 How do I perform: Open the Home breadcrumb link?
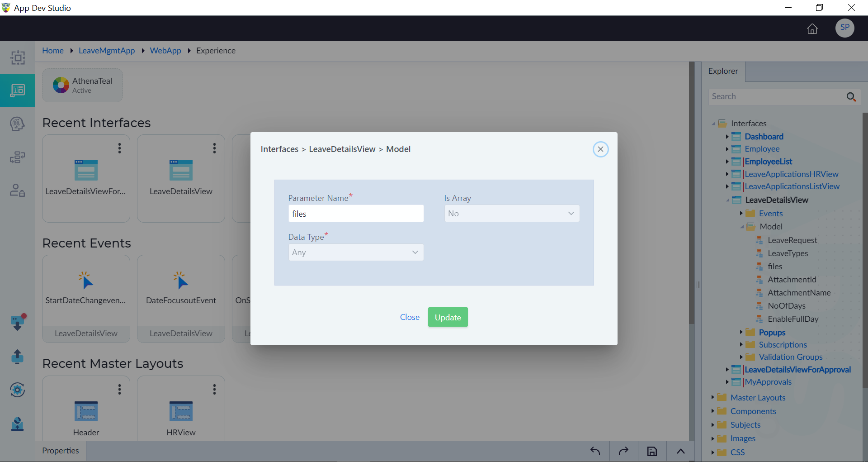pos(53,51)
